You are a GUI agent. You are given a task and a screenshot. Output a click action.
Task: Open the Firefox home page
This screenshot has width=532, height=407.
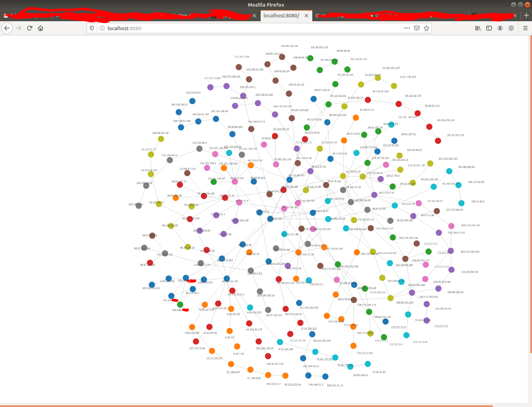pos(41,28)
